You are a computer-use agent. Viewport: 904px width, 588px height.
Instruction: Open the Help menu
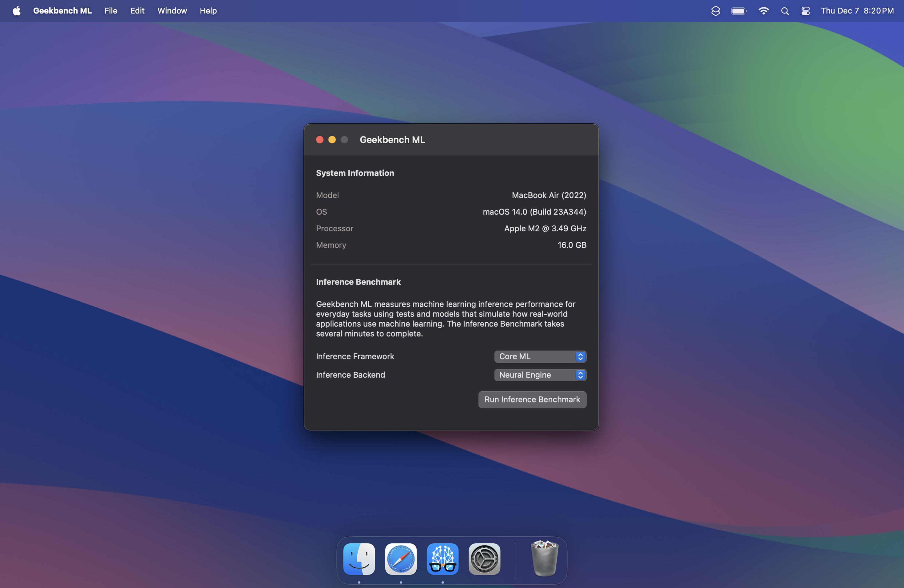(208, 11)
